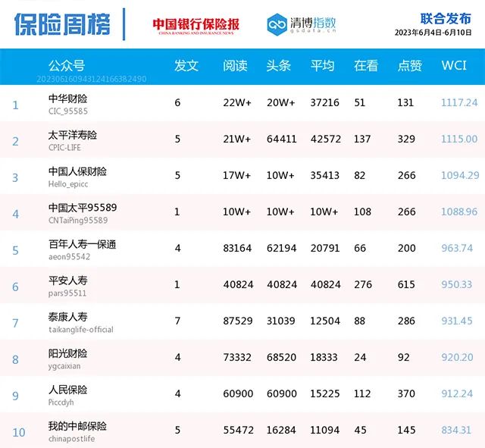Click WCI value 912.24
The width and height of the screenshot is (485, 448).
point(457,393)
